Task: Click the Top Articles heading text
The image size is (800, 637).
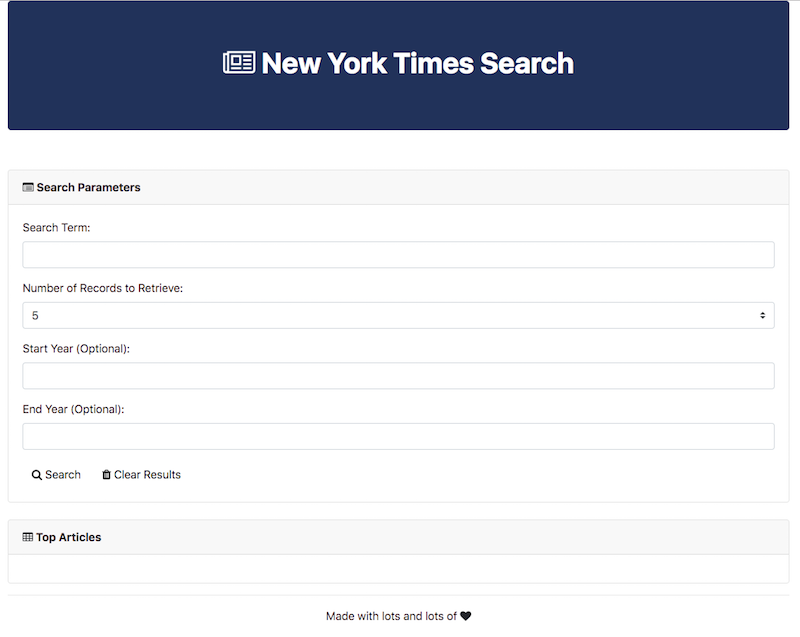Action: pyautogui.click(x=68, y=537)
